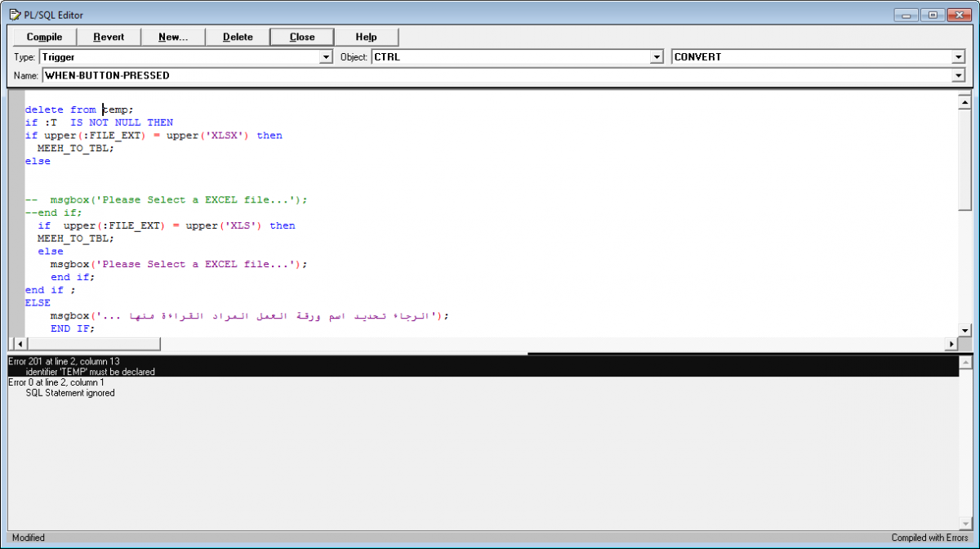
Task: Open the Name WHEN-BUTTON-PRESSED dropdown
Action: coord(959,75)
